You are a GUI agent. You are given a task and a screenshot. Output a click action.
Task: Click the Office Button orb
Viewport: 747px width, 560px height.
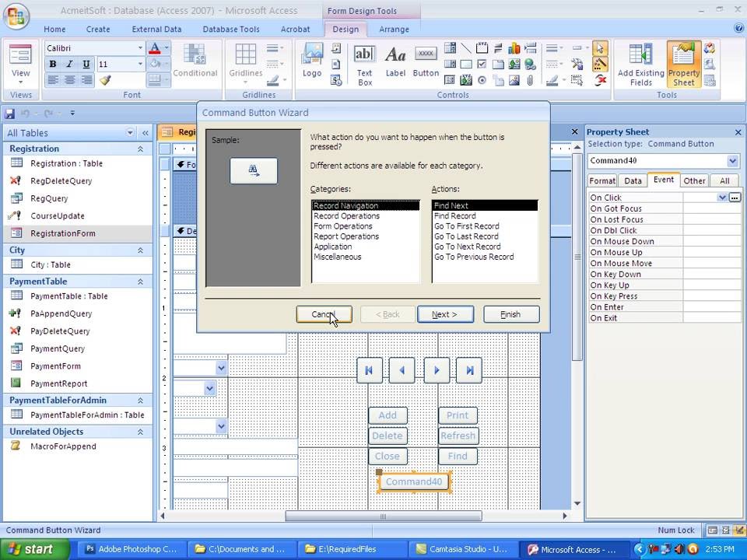(16, 16)
